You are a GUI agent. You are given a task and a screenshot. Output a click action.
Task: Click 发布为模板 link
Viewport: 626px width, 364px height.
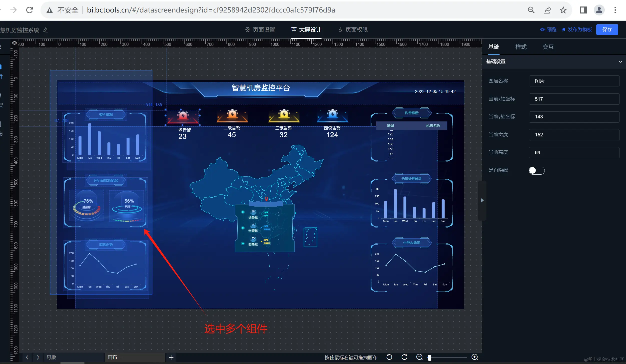click(x=577, y=30)
